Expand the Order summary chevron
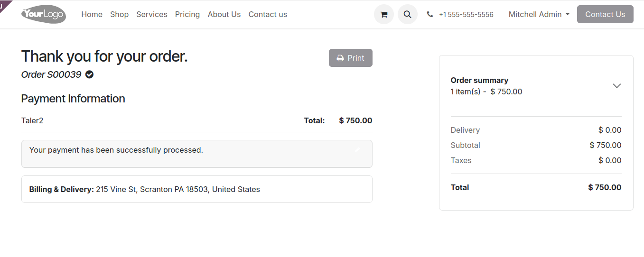 pyautogui.click(x=616, y=86)
